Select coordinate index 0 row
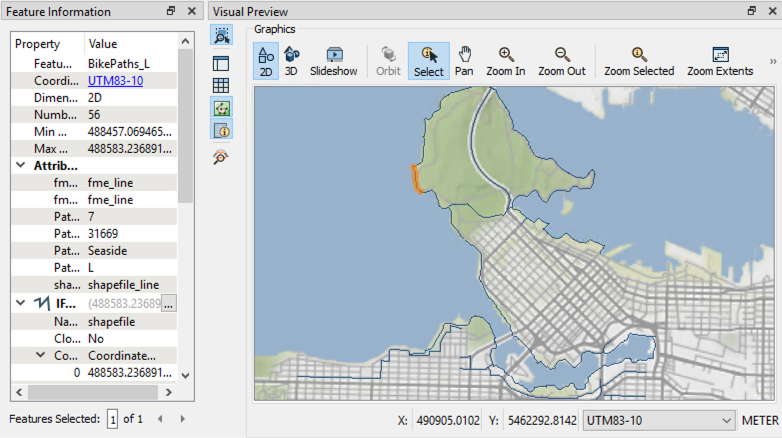The image size is (782, 438). click(94, 373)
